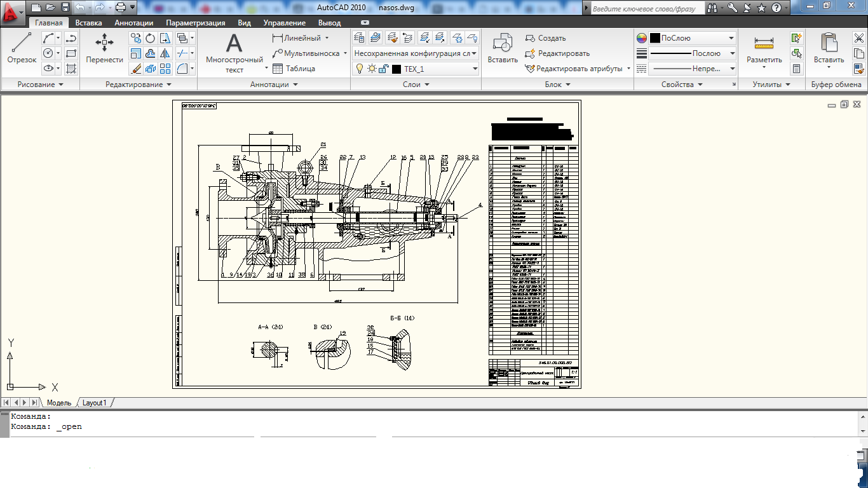Open the Послою lineweight dropdown
The image size is (868, 488).
[x=731, y=53]
